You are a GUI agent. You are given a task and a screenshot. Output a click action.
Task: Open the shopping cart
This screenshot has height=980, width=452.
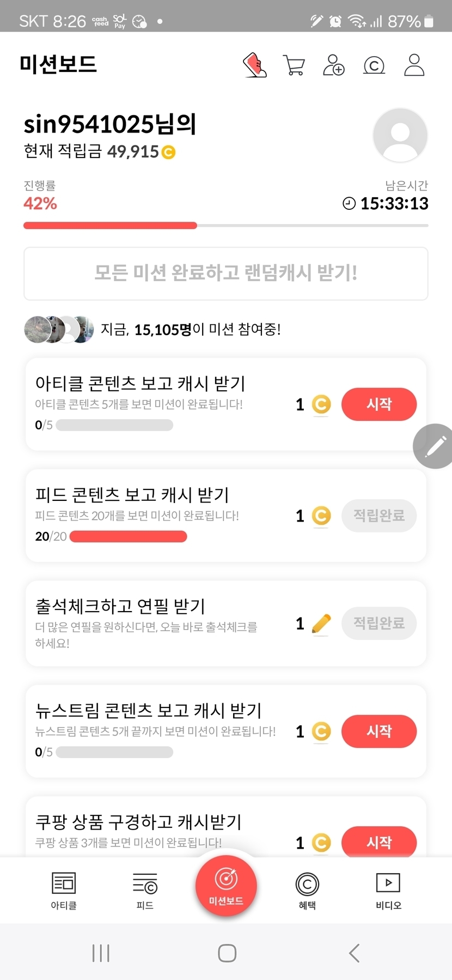coord(294,65)
